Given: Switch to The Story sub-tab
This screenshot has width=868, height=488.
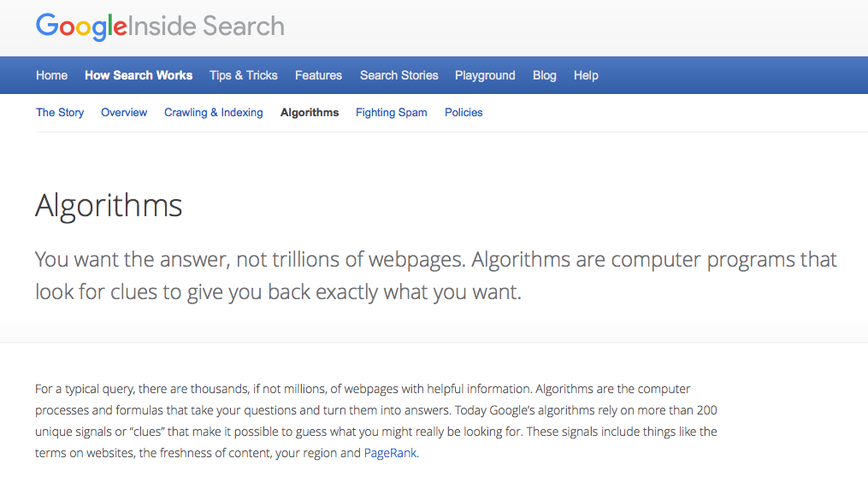Looking at the screenshot, I should point(60,112).
